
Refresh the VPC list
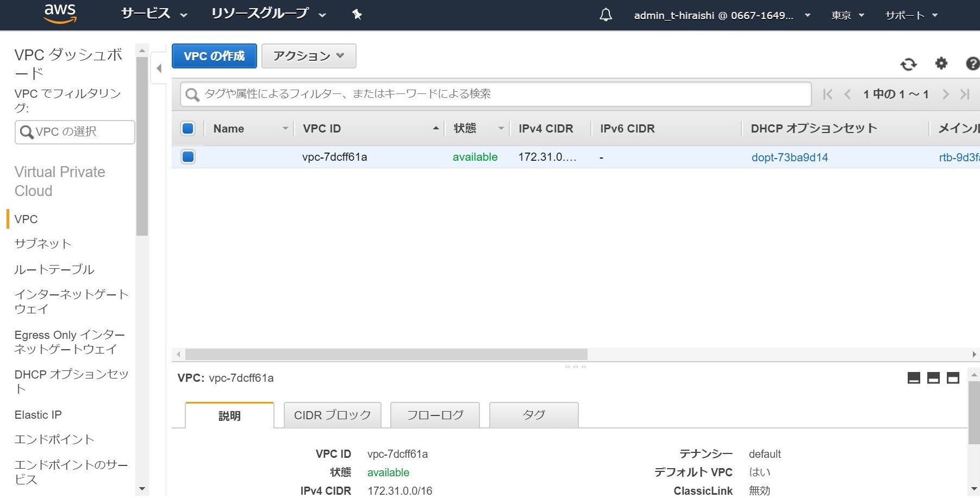[908, 64]
